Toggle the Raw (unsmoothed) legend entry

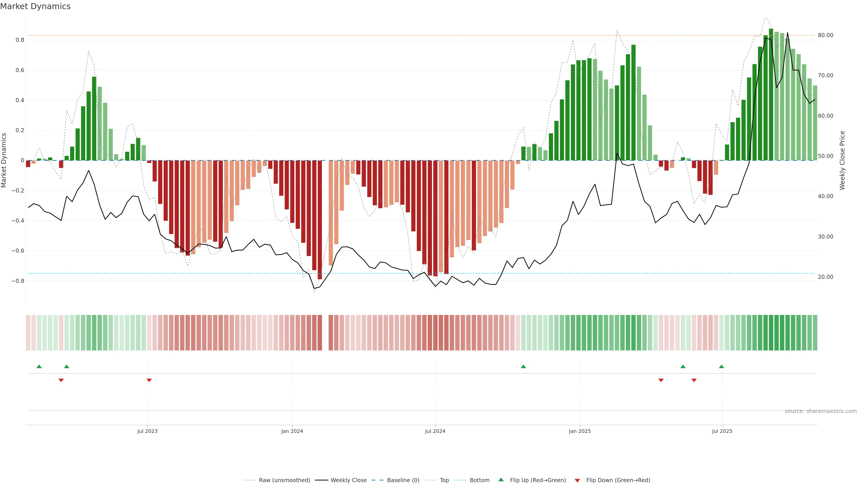pyautogui.click(x=284, y=480)
